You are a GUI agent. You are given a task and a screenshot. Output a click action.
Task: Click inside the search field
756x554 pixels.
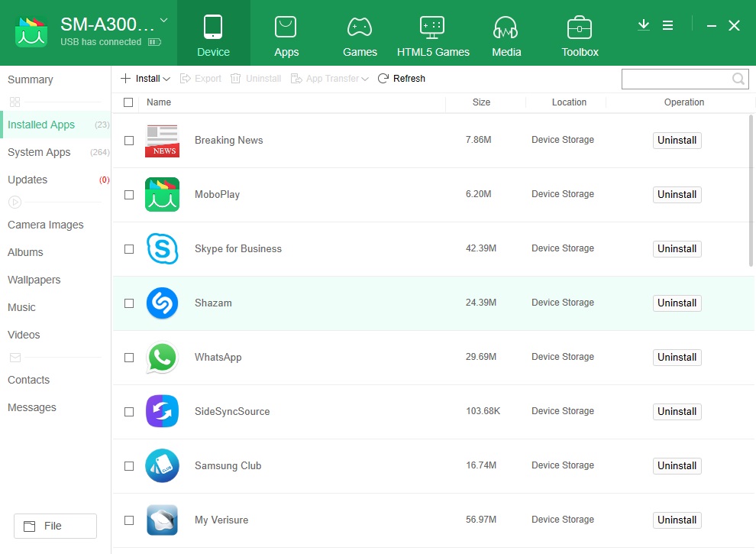click(680, 79)
